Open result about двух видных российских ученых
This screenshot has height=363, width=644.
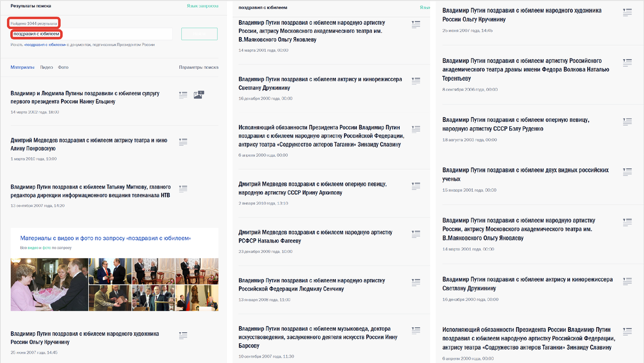point(526,175)
